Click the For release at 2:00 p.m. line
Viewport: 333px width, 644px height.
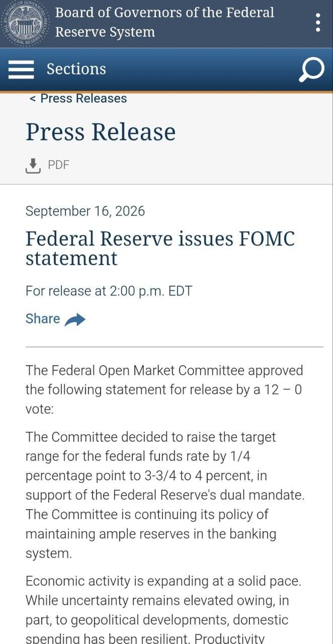pyautogui.click(x=109, y=291)
